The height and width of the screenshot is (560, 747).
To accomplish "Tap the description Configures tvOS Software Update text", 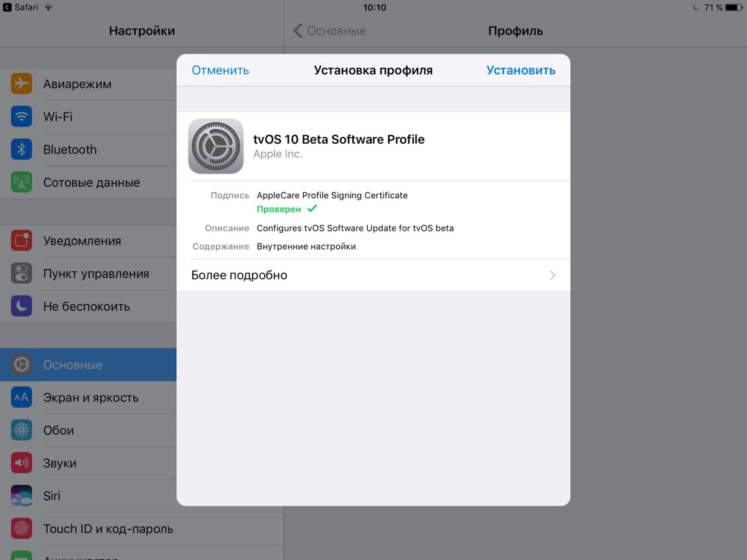I will pos(355,228).
